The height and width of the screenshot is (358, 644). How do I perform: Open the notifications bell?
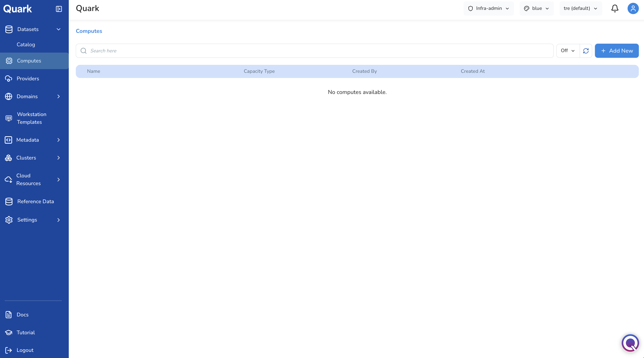[615, 8]
